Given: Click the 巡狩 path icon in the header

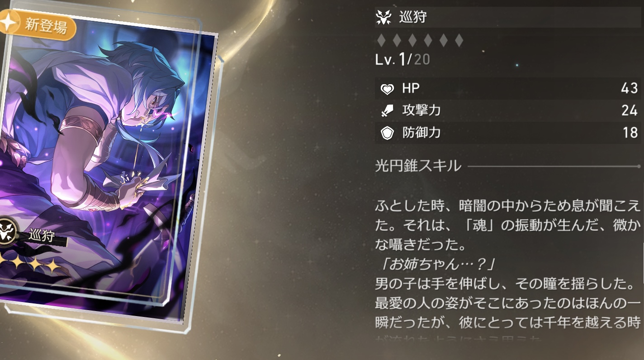Looking at the screenshot, I should [384, 18].
